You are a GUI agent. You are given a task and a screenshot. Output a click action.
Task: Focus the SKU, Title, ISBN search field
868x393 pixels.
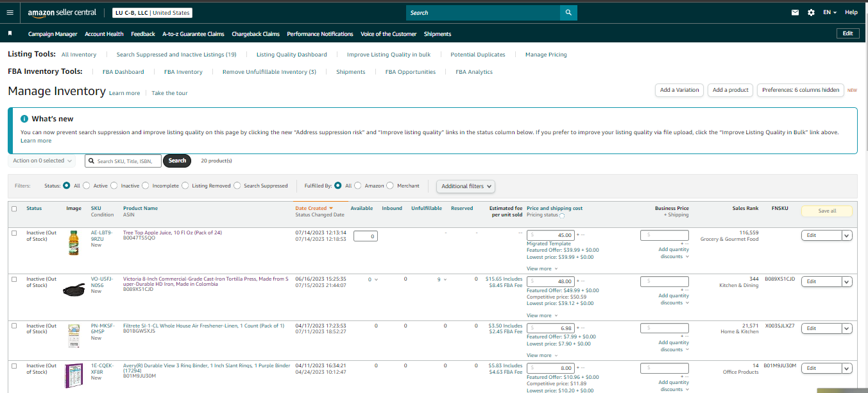[123, 161]
